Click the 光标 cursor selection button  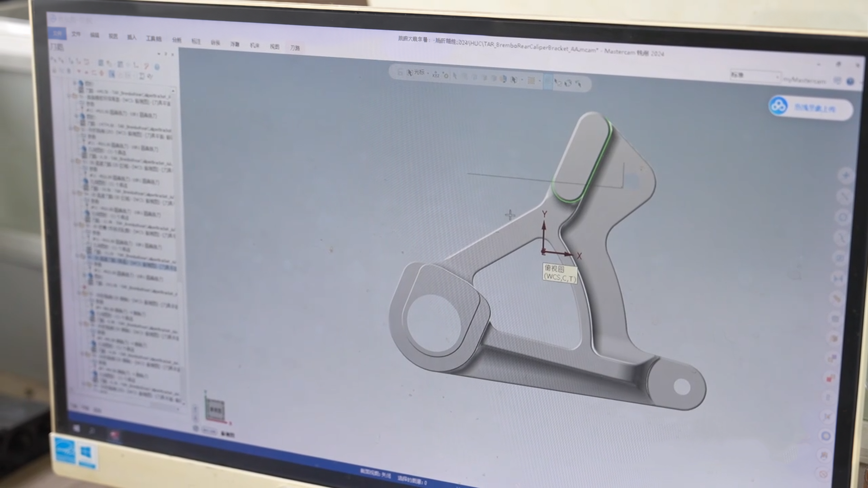(416, 72)
